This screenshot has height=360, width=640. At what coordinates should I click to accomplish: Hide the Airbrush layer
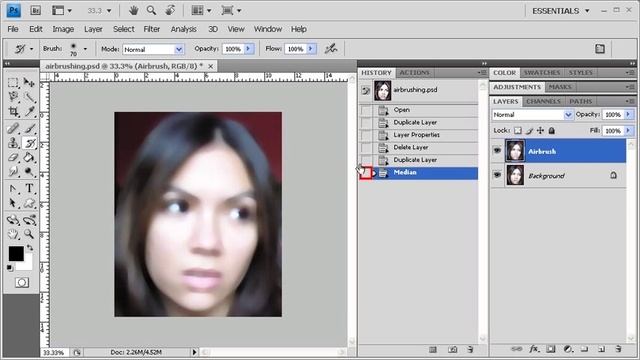click(497, 151)
